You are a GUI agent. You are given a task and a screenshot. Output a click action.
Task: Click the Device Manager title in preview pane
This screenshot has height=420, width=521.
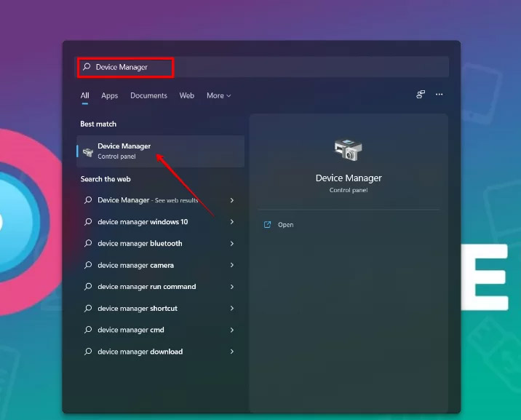click(x=349, y=178)
